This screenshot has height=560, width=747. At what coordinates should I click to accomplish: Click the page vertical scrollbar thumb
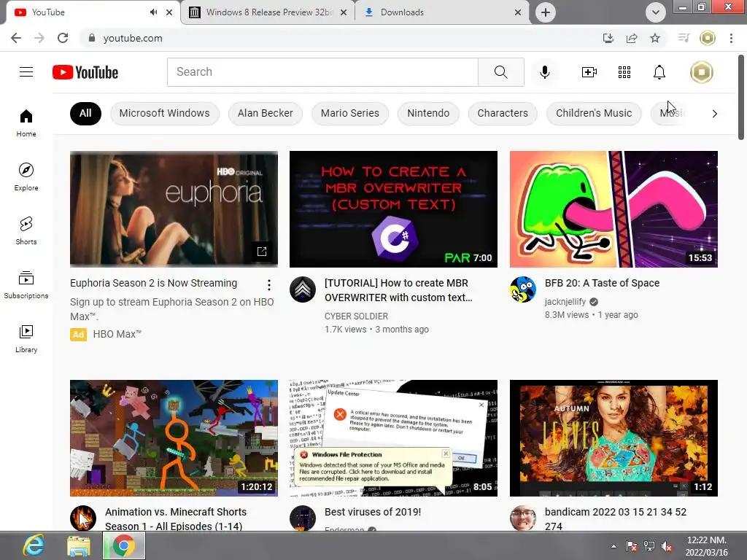click(741, 97)
